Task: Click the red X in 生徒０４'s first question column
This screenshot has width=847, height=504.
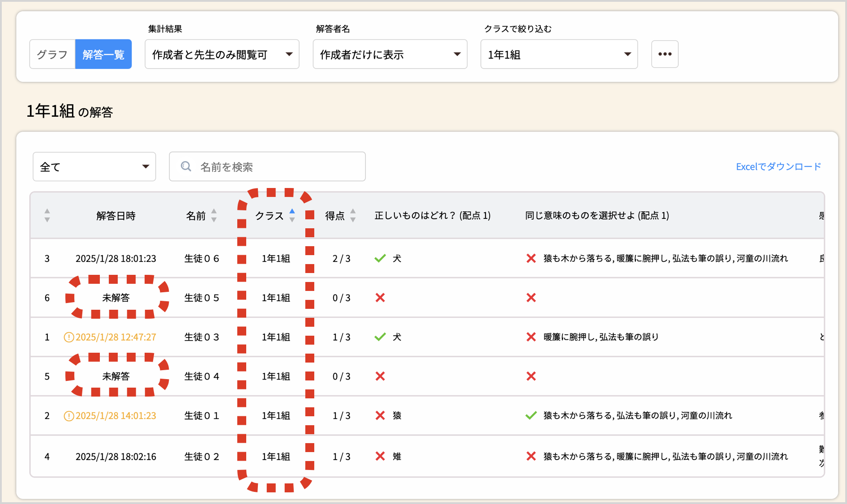Action: pyautogui.click(x=380, y=376)
